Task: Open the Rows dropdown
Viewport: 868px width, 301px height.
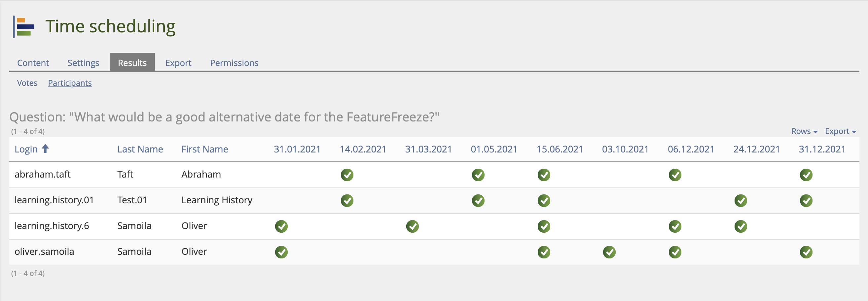Action: (804, 131)
